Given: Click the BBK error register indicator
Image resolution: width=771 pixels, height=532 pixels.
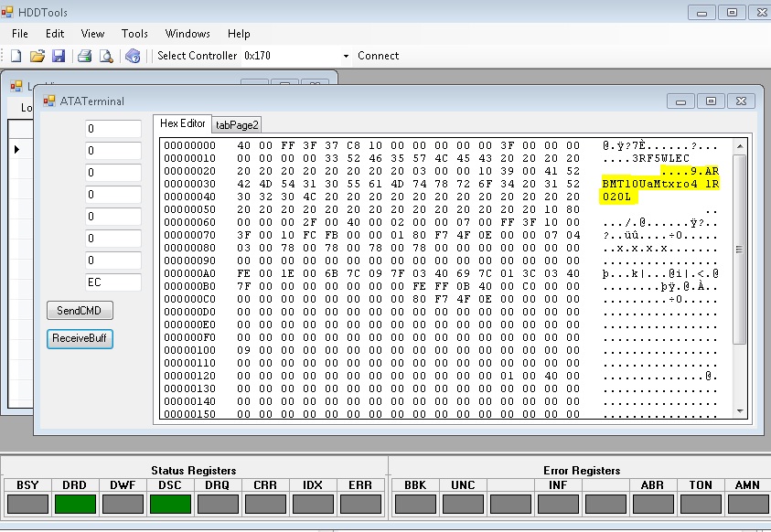Looking at the screenshot, I should click(x=415, y=505).
